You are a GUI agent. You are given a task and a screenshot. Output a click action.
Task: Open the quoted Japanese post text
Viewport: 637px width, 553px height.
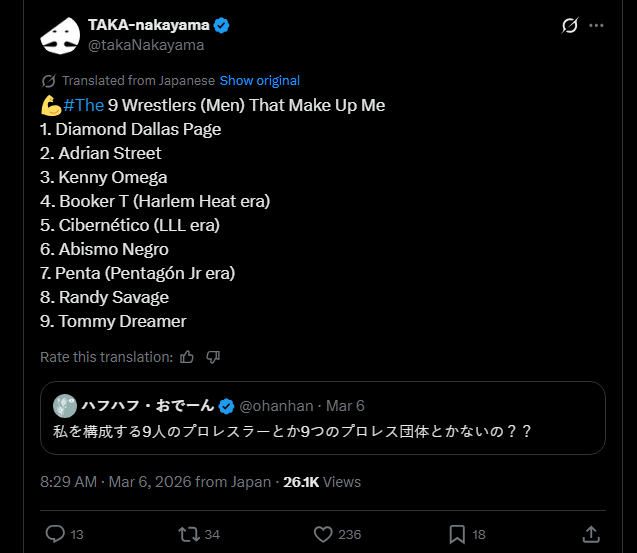291,433
